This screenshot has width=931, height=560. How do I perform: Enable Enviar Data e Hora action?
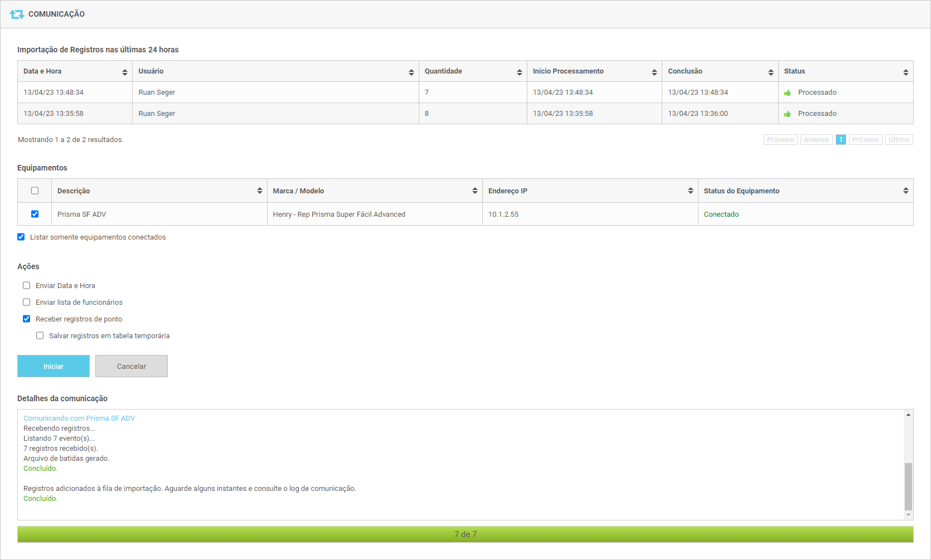click(x=26, y=285)
